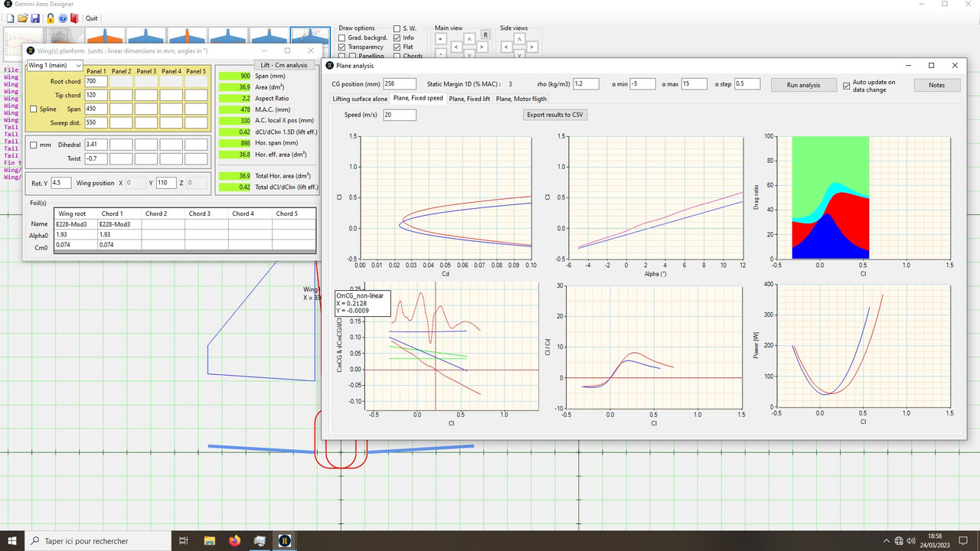
Task: Edit the CG position field
Action: point(400,84)
